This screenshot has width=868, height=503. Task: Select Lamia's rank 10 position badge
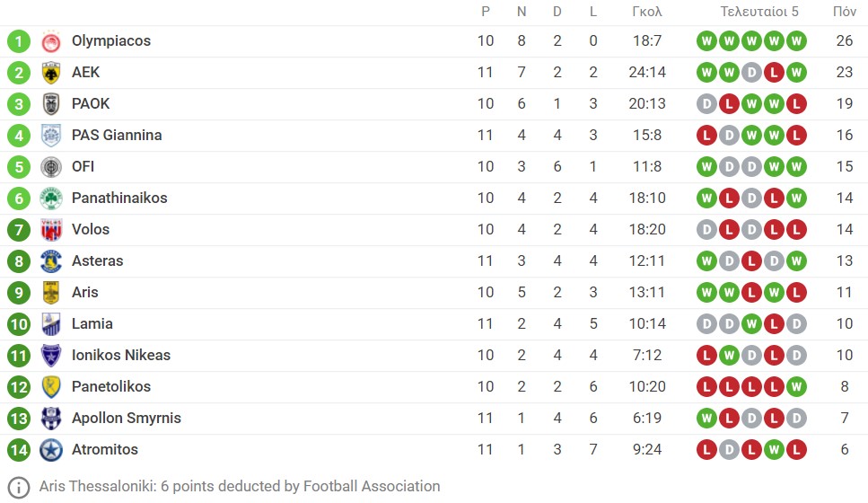tap(19, 324)
